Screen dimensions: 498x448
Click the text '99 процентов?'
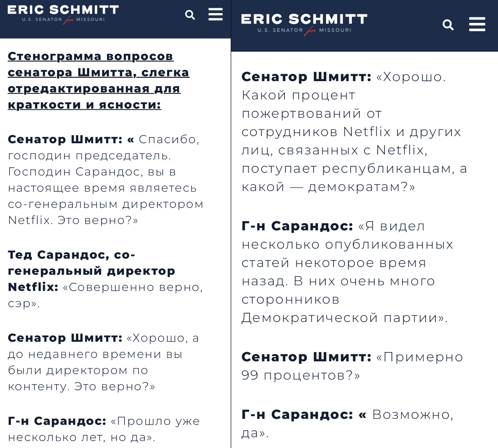point(301,376)
